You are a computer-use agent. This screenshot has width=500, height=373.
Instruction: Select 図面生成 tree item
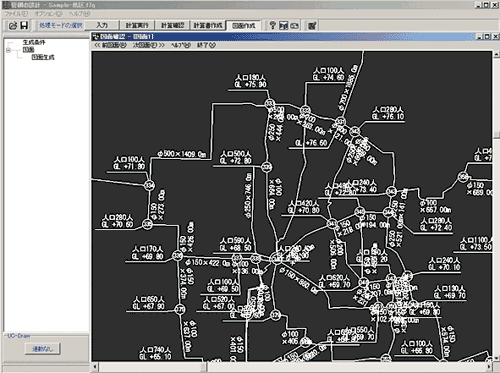43,57
